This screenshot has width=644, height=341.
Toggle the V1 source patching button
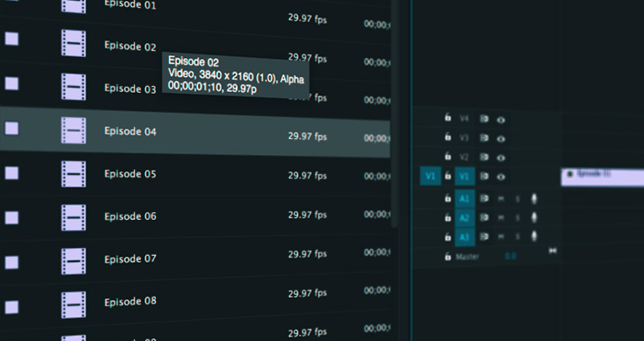[431, 177]
